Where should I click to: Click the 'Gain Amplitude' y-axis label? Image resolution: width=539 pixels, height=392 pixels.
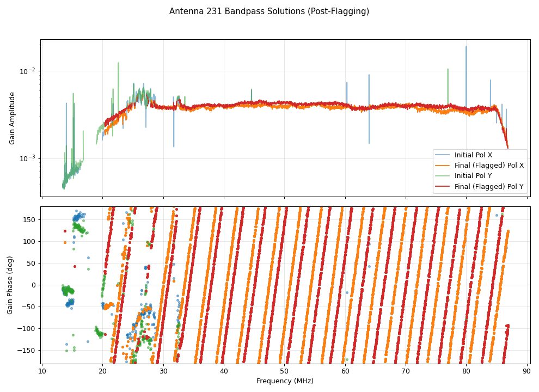click(13, 118)
